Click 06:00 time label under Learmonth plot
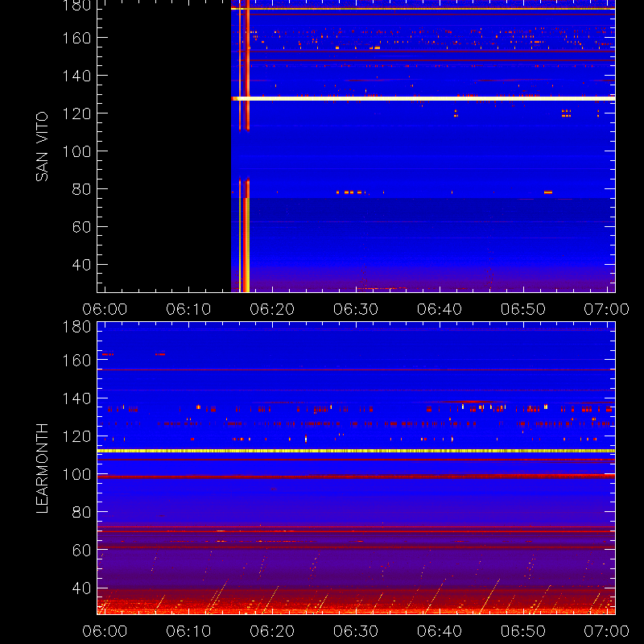Image resolution: width=644 pixels, height=644 pixels. point(105,631)
